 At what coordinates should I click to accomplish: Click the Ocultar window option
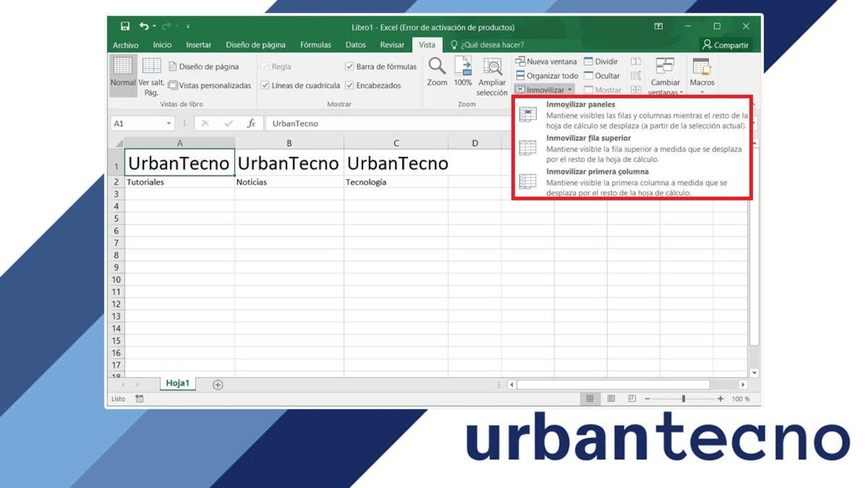coord(605,75)
